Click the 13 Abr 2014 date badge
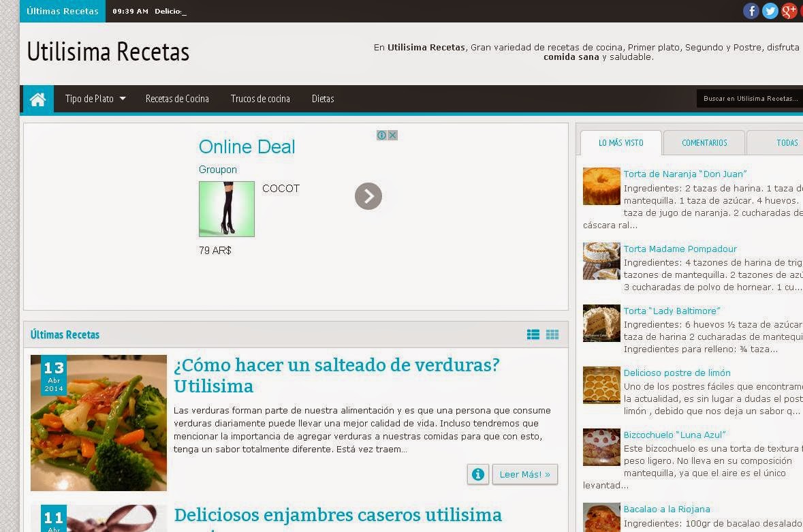The width and height of the screenshot is (803, 532). [x=54, y=375]
